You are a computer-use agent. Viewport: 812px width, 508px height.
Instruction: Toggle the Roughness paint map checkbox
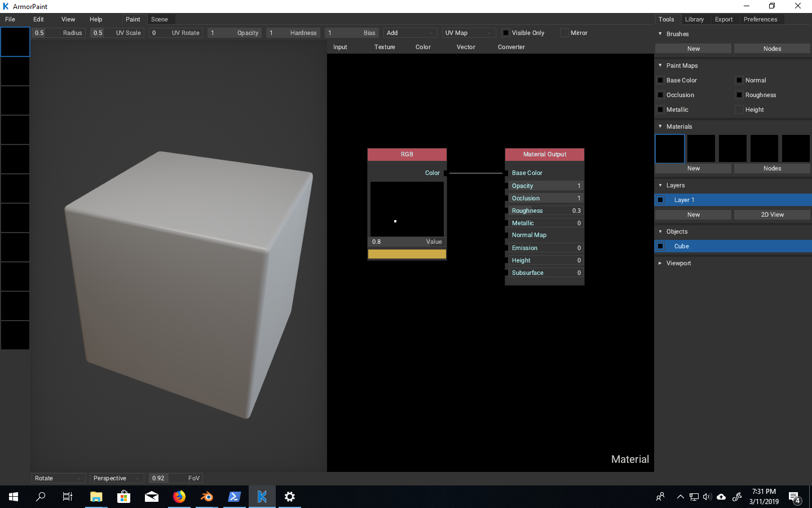739,95
